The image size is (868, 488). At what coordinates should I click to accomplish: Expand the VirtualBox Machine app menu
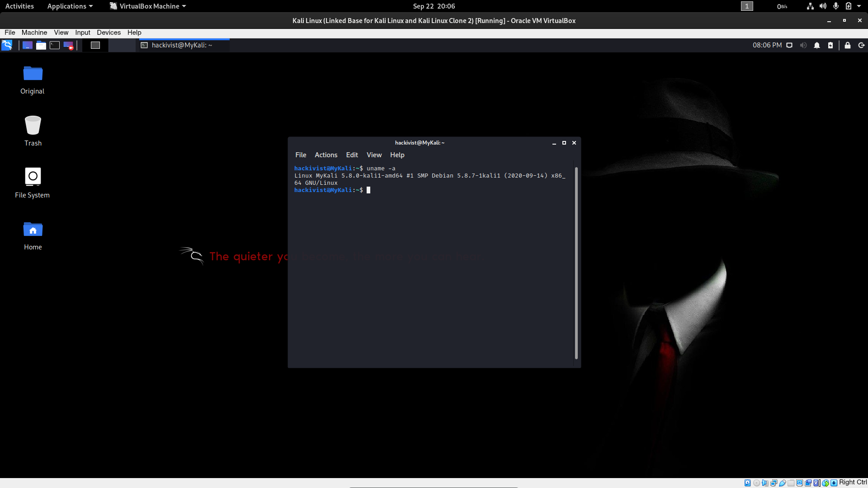[x=148, y=6]
